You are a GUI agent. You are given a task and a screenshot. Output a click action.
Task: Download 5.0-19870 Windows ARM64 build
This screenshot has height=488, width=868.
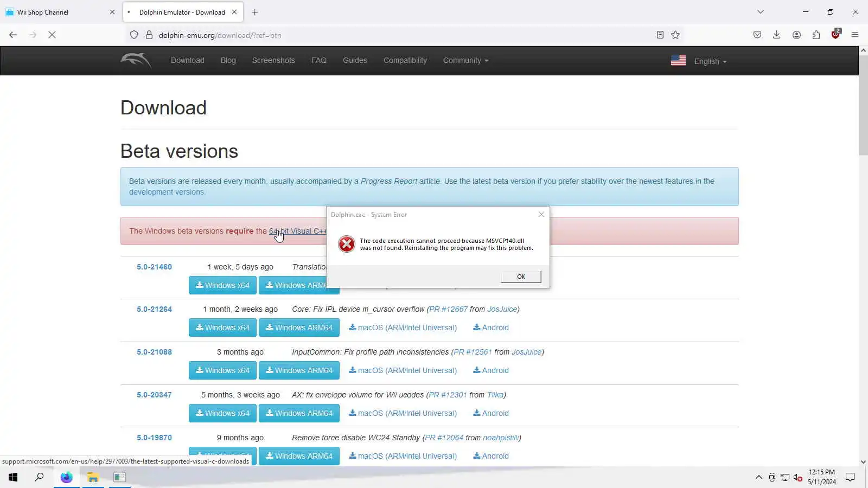299,456
